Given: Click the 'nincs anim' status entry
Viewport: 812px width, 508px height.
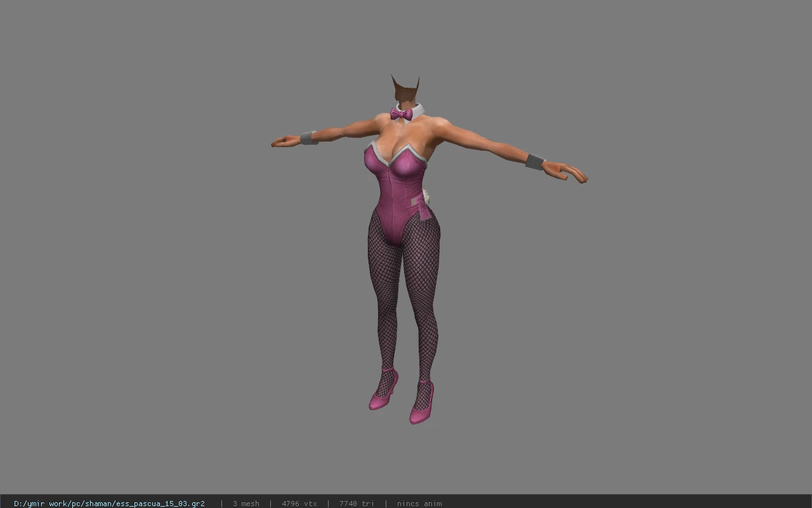Looking at the screenshot, I should coord(419,504).
